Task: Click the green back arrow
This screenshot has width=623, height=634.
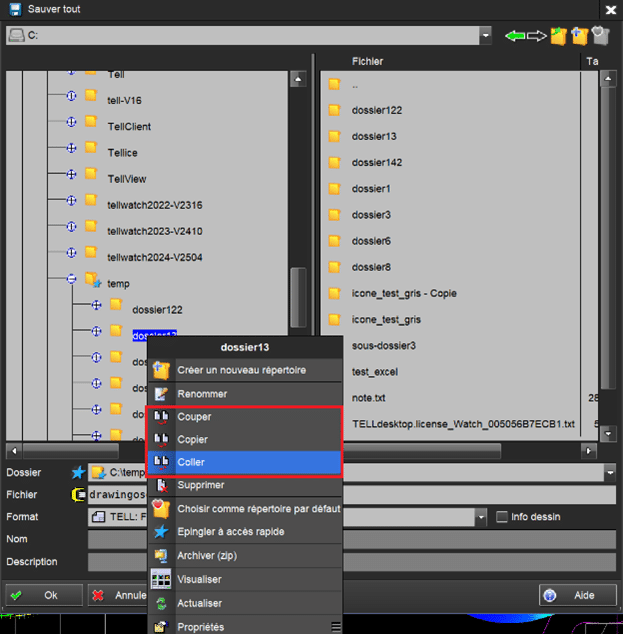Action: pyautogui.click(x=516, y=36)
